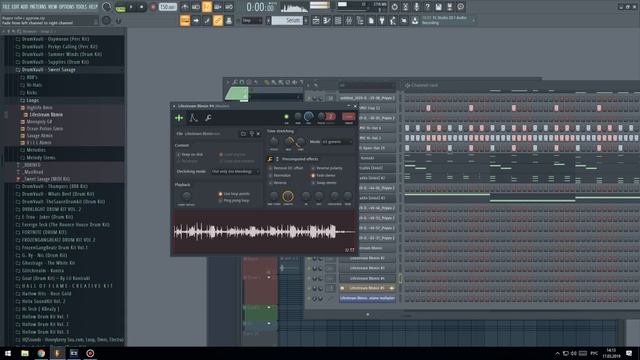Toggle Reverse polarity option

tap(327, 168)
